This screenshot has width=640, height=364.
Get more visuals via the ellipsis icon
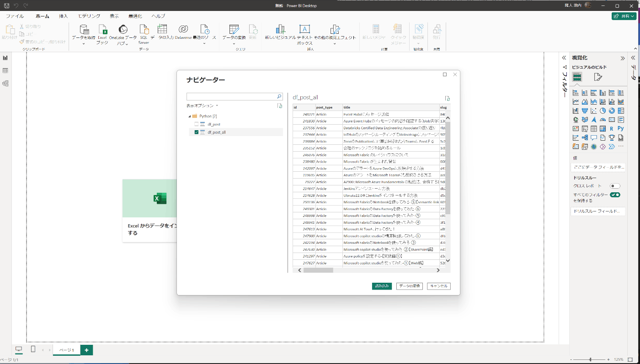620,147
